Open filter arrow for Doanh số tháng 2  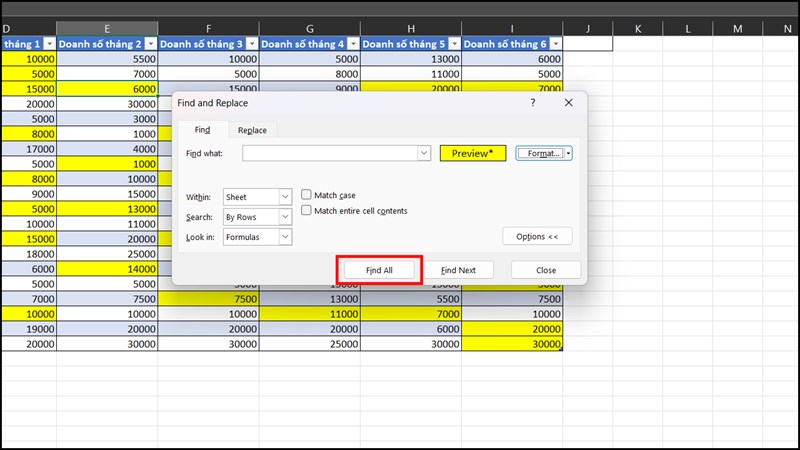[x=151, y=44]
